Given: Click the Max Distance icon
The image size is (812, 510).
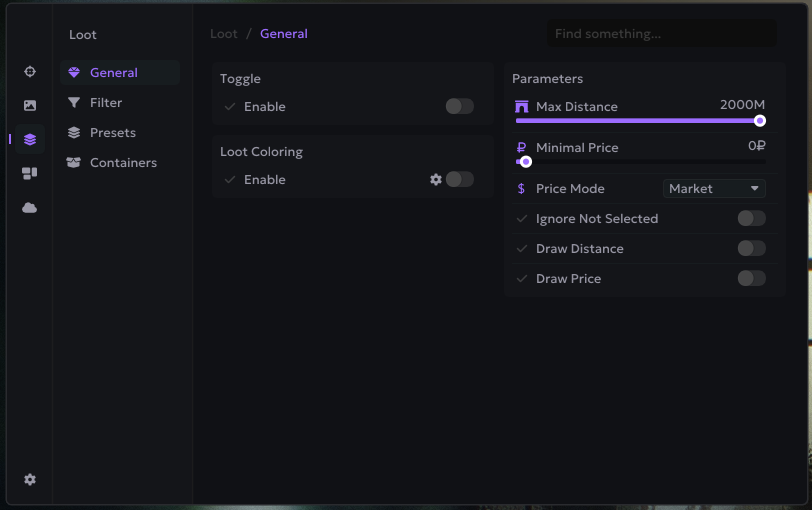Looking at the screenshot, I should [x=522, y=107].
